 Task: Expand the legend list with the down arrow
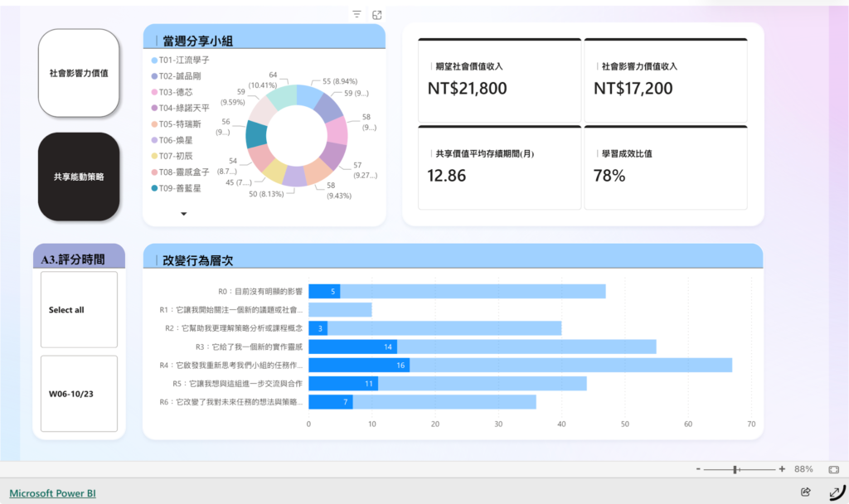(x=184, y=213)
